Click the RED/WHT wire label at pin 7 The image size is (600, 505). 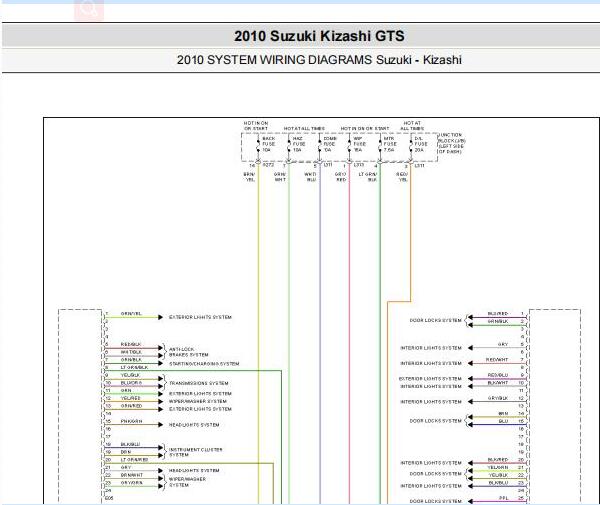(x=497, y=360)
